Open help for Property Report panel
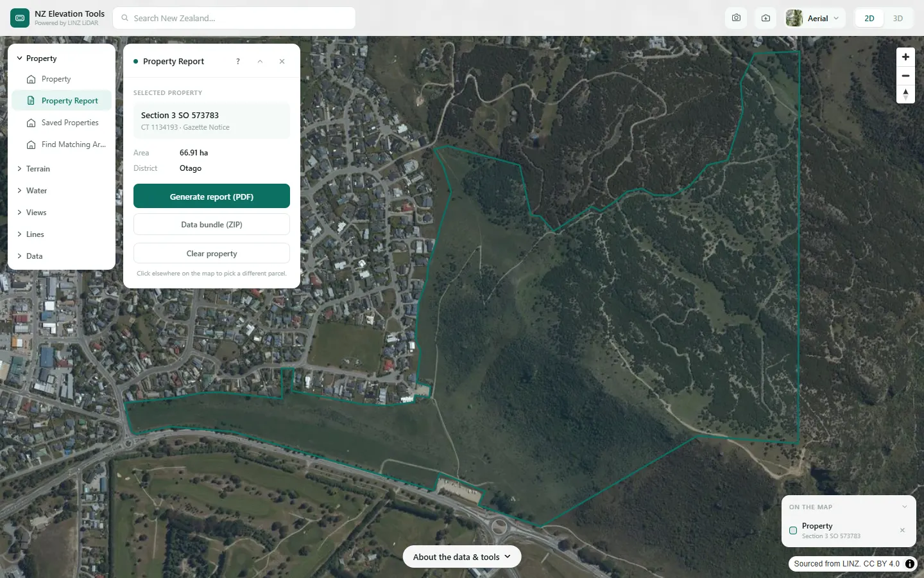 coord(238,62)
